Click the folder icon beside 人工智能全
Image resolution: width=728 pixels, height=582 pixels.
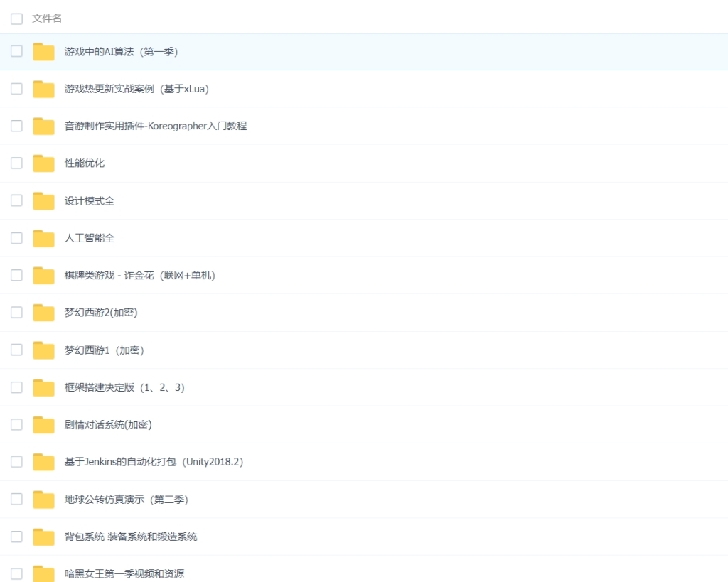click(x=43, y=238)
